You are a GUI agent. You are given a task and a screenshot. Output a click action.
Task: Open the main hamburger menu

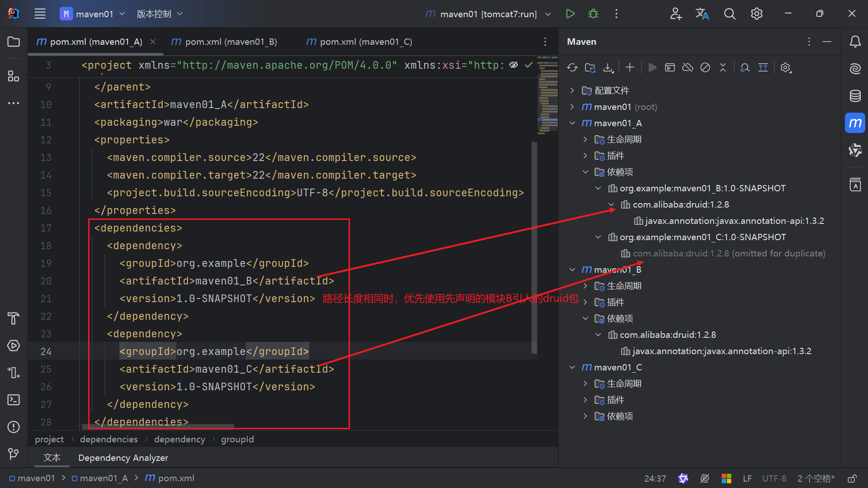click(40, 14)
